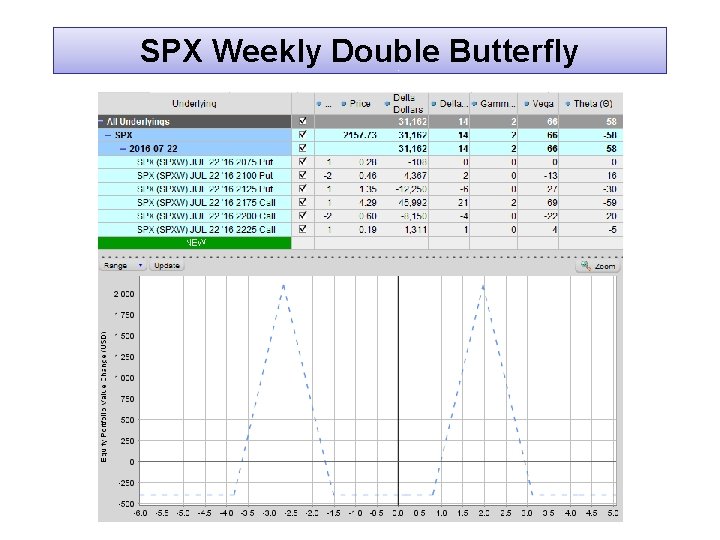Click the Price column header
This screenshot has height=540, width=720.
(x=360, y=104)
